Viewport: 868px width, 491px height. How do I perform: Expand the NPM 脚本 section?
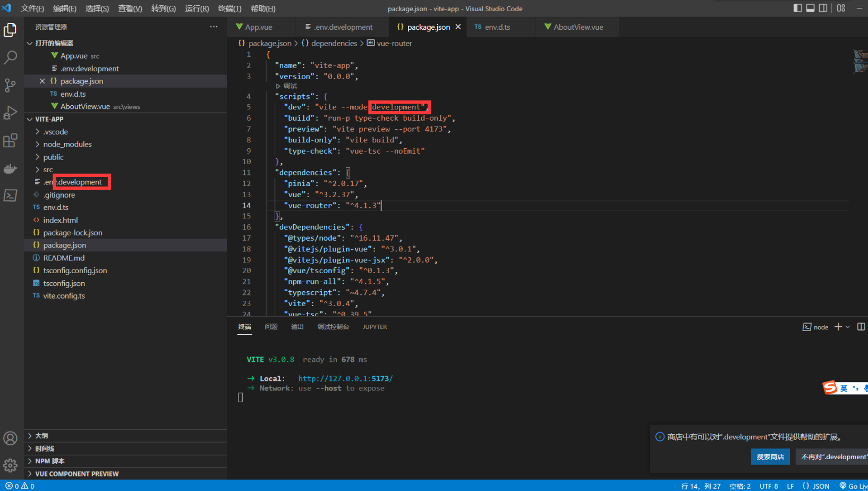(49, 461)
